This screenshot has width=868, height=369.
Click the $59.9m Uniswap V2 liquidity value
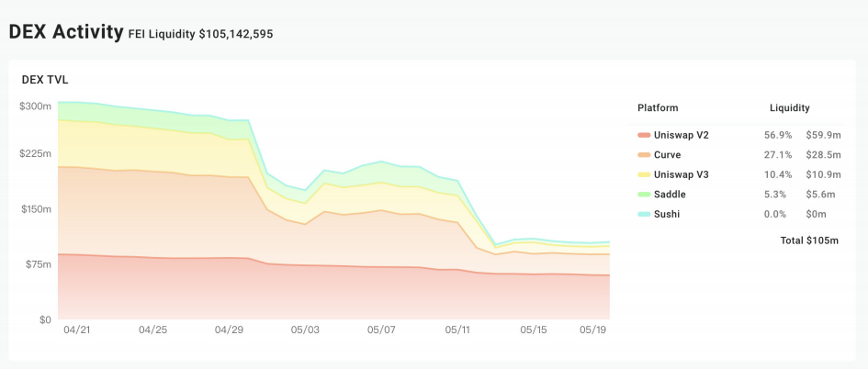[823, 135]
